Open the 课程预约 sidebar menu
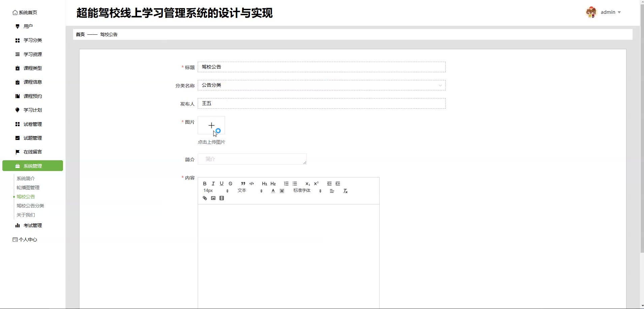Screen dimensions: 644x309 33,96
